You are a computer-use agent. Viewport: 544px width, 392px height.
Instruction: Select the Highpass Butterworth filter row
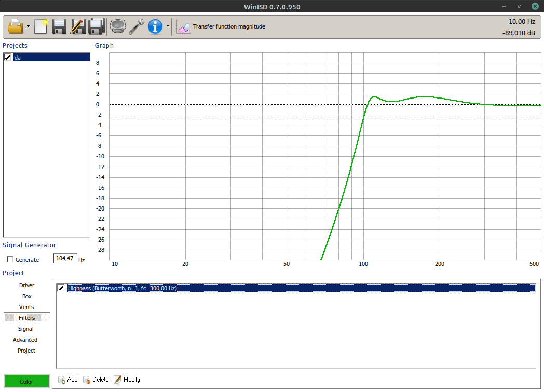coord(301,288)
